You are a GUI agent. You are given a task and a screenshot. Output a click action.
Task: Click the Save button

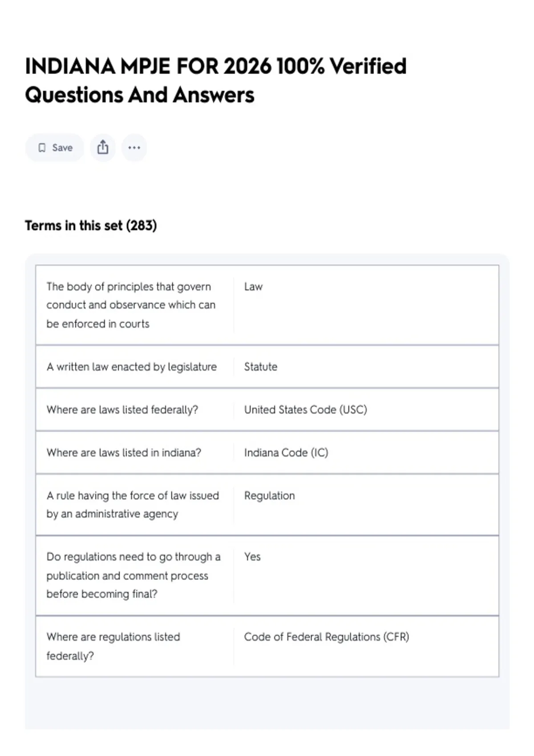point(54,148)
